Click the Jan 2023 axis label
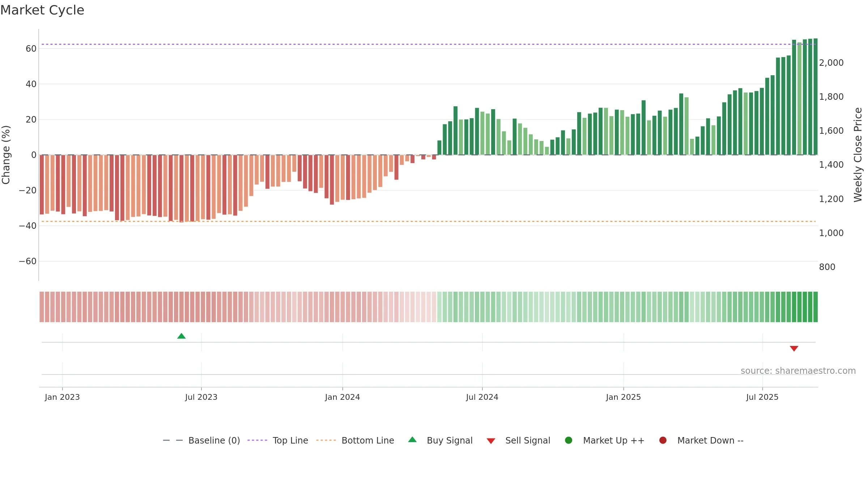Image resolution: width=868 pixels, height=488 pixels. point(62,397)
